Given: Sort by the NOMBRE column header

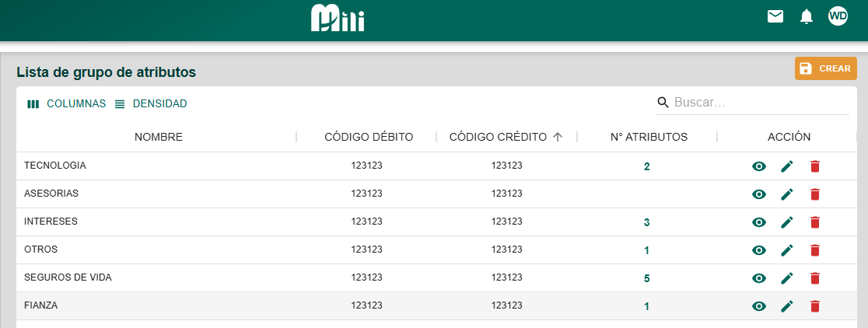Looking at the screenshot, I should [159, 137].
